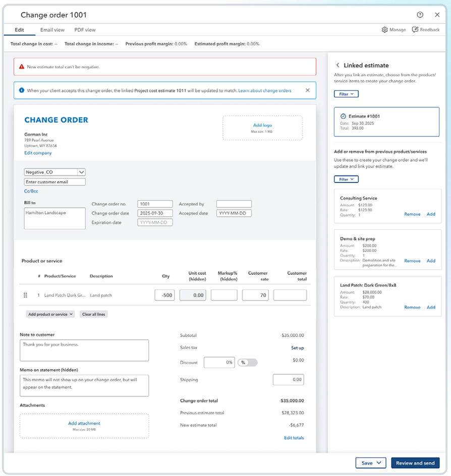The image size is (451, 476).
Task: Open the Negative_CO customer dropdown
Action: click(x=82, y=172)
